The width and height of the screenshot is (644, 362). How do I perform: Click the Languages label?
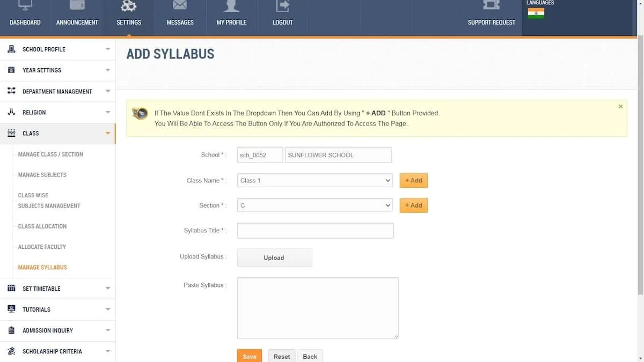click(540, 3)
